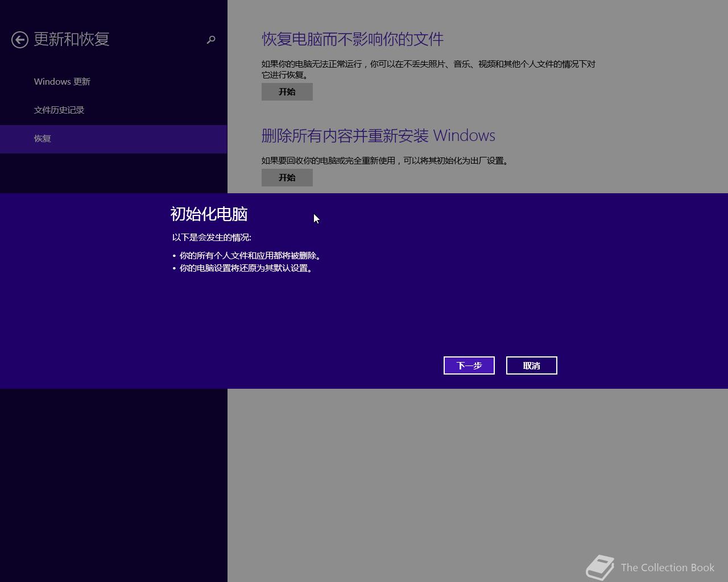Click 下一步 in the 初始化电脑 dialog
This screenshot has height=582, width=728.
469,365
